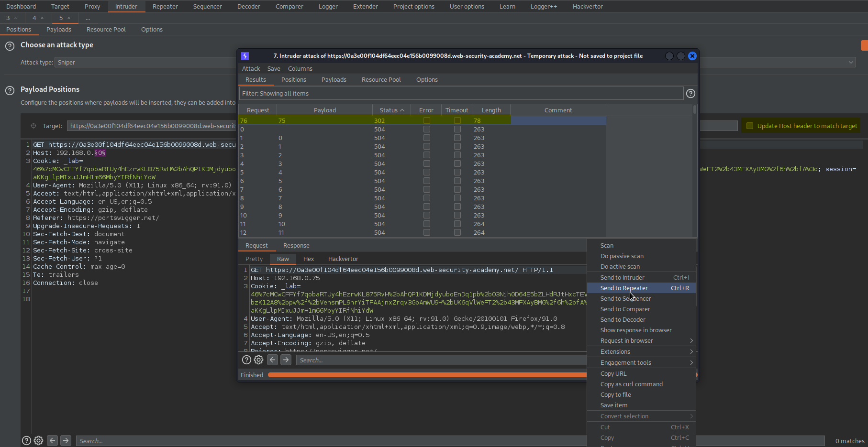The height and width of the screenshot is (447, 868).
Task: Open the more Intruder tabs ellipsis
Action: (88, 18)
